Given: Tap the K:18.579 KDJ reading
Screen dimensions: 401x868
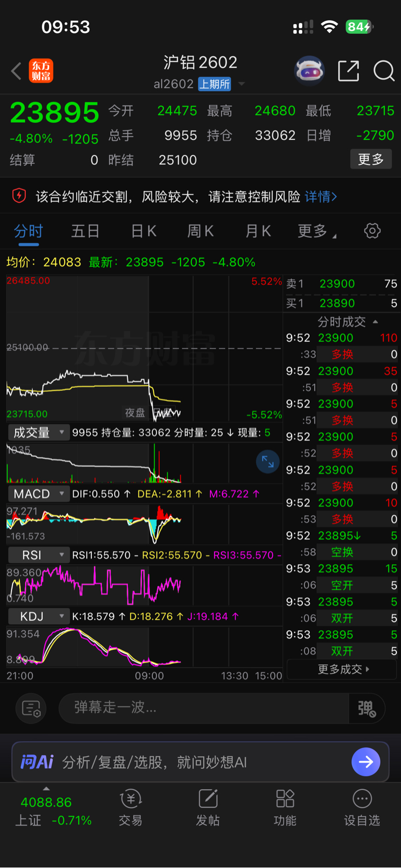Looking at the screenshot, I should pyautogui.click(x=98, y=616).
